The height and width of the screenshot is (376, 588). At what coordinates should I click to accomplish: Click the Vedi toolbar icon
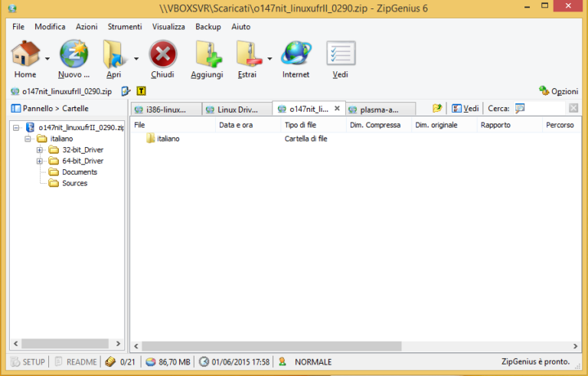tap(341, 55)
